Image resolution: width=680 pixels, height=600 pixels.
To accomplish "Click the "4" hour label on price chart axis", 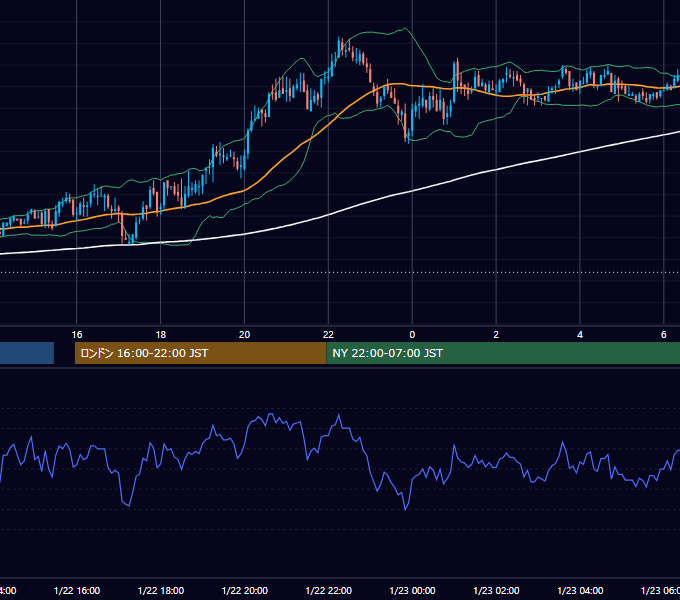I will click(x=580, y=335).
